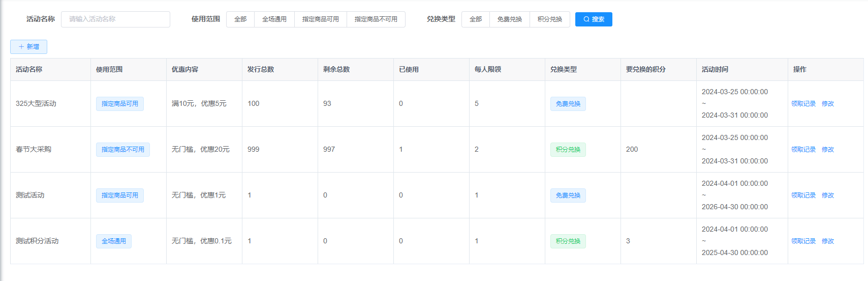Click the 积分兑换 tag in 测试积分活动 row

tap(568, 241)
